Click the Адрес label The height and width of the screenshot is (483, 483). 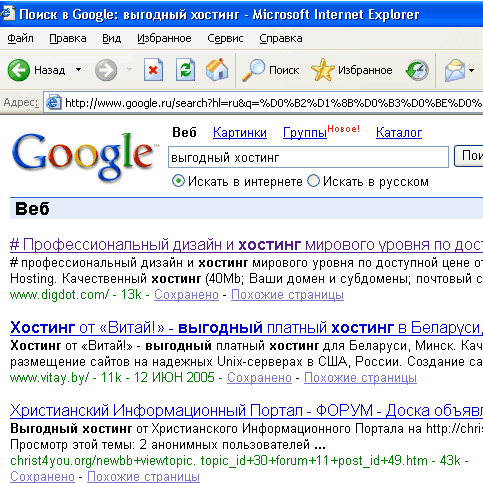click(21, 102)
